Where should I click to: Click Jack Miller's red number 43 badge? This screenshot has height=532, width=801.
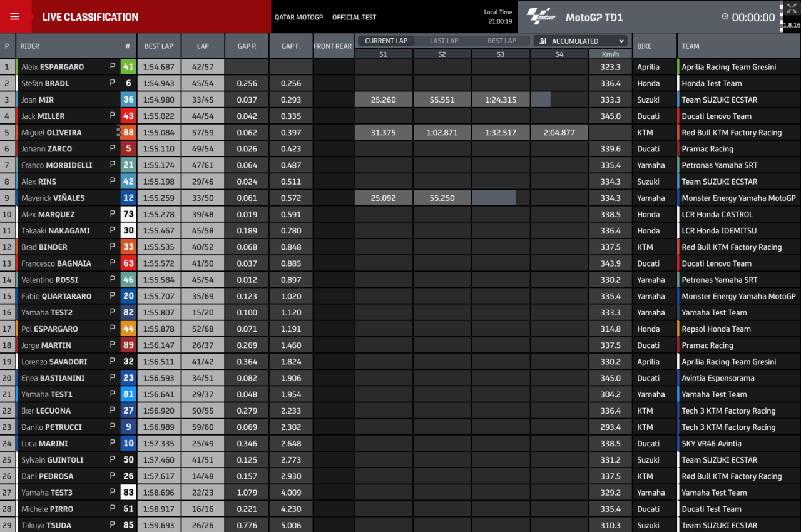128,116
